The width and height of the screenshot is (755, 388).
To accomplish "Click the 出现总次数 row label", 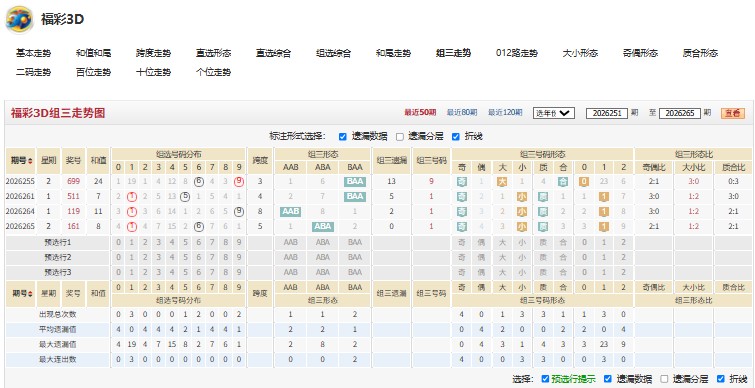I will [58, 314].
